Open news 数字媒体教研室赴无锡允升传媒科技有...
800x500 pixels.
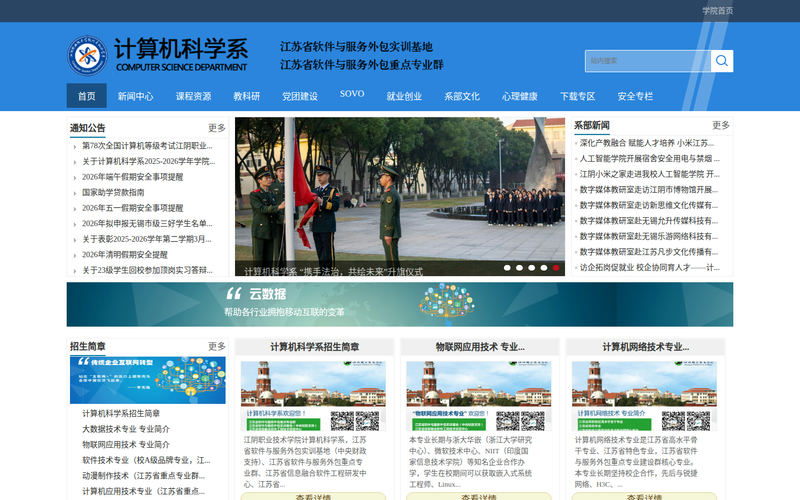(x=649, y=221)
